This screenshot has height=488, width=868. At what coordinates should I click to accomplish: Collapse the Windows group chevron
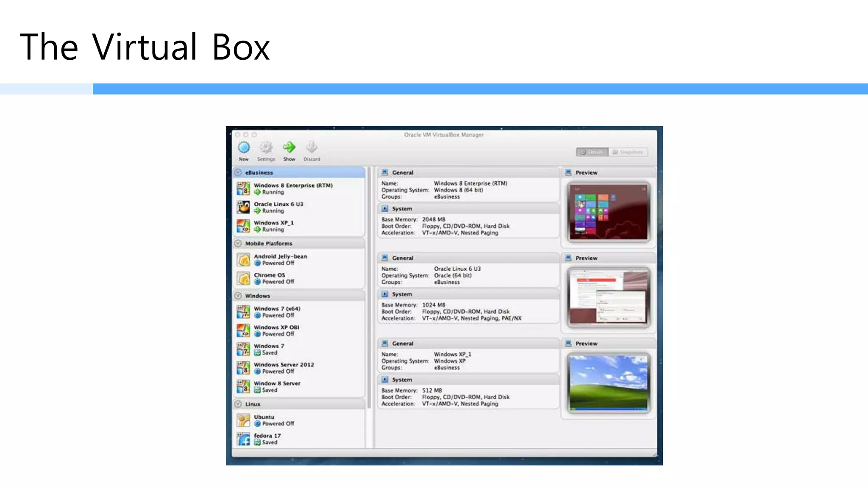click(x=238, y=296)
